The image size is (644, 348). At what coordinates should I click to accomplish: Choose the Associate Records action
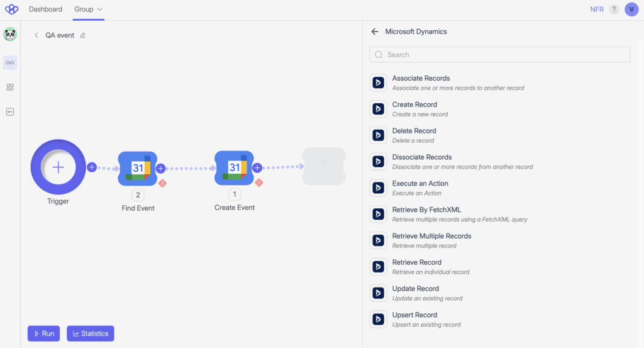click(500, 82)
